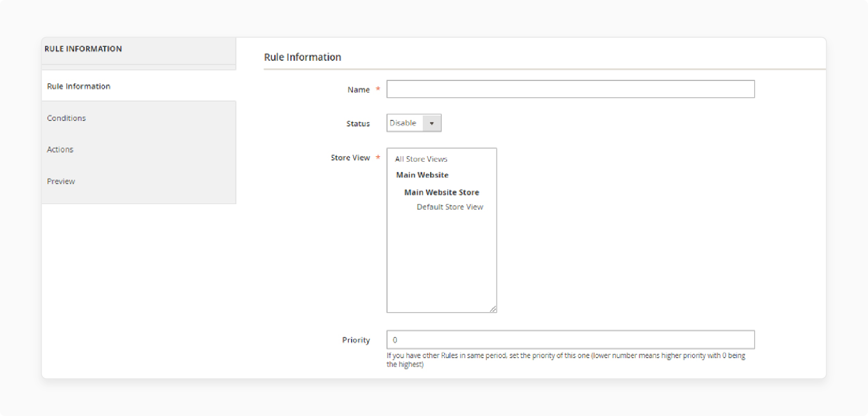Click the Name input field
868x416 pixels.
tap(570, 89)
